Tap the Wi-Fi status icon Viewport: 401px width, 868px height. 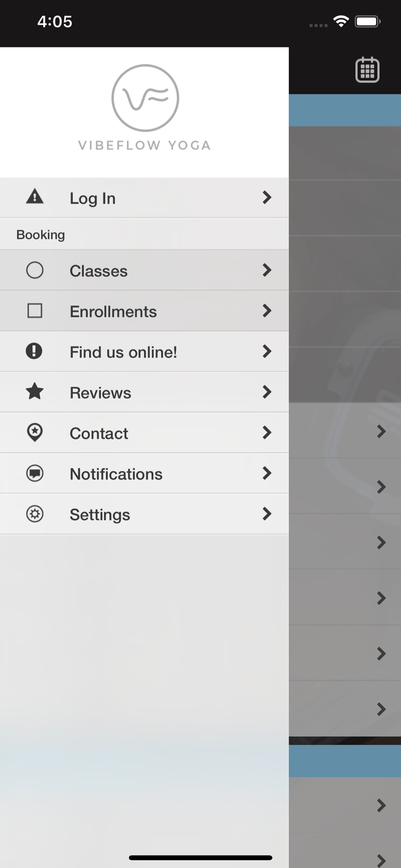tap(341, 21)
